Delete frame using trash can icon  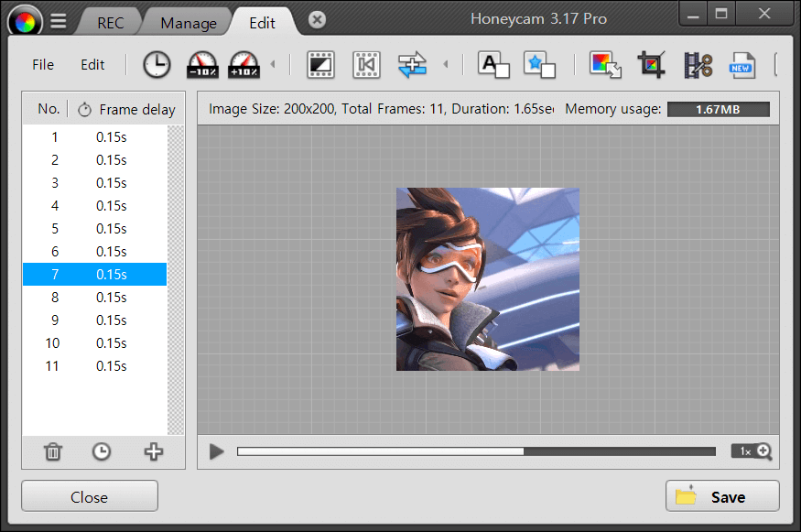pos(53,451)
